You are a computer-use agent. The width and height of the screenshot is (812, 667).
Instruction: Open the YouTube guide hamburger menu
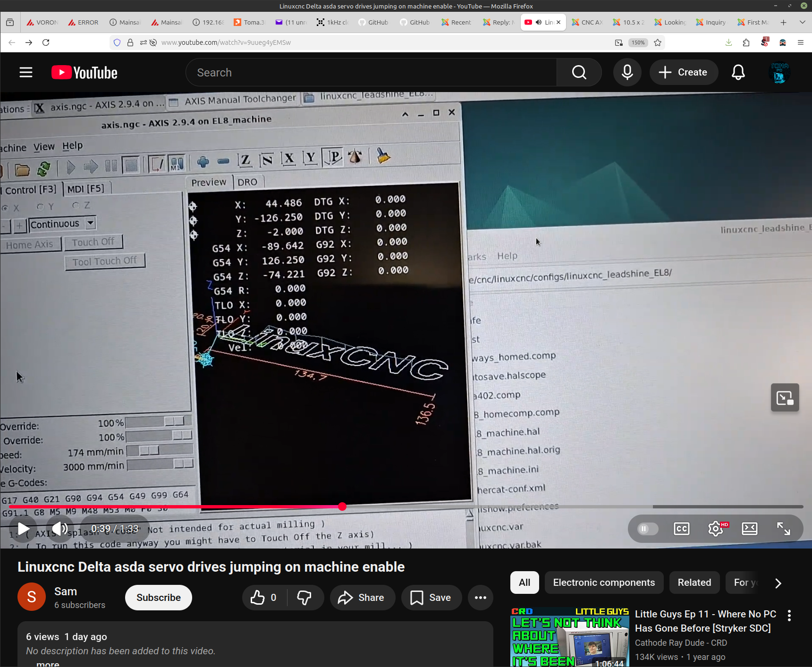click(26, 72)
